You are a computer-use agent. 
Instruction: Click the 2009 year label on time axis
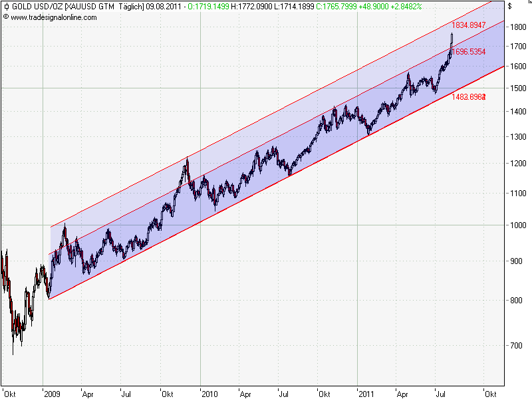point(52,394)
